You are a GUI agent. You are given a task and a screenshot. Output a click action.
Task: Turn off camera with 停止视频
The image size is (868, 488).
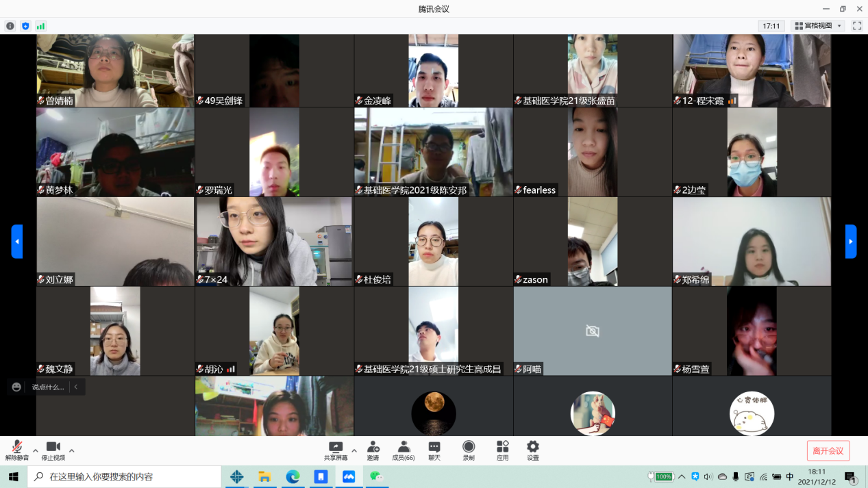(53, 450)
